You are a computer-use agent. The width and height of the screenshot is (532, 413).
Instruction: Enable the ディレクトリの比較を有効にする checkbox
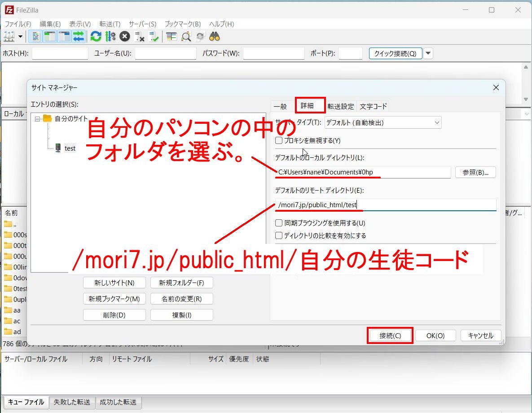coord(279,235)
